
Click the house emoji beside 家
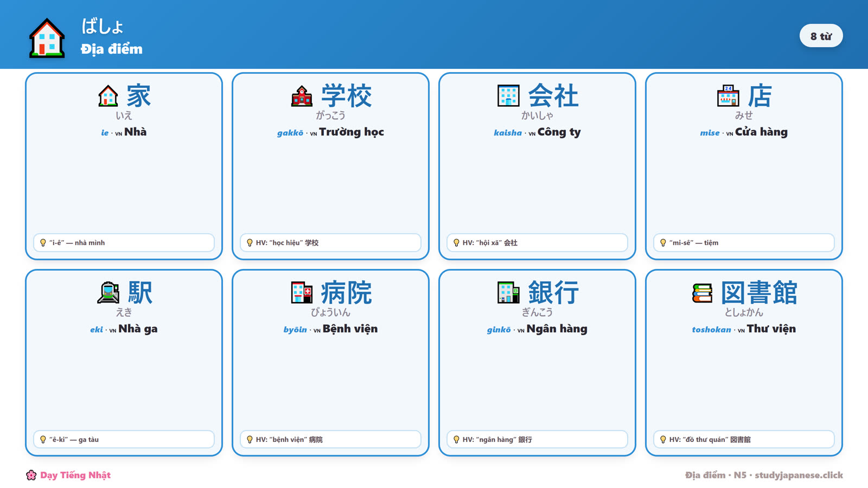[108, 96]
